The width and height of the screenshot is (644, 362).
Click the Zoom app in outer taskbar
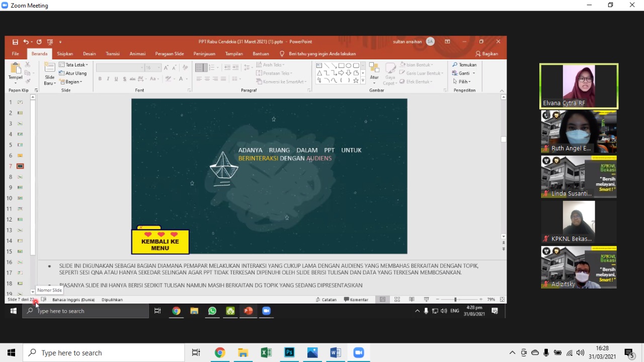[x=358, y=353]
